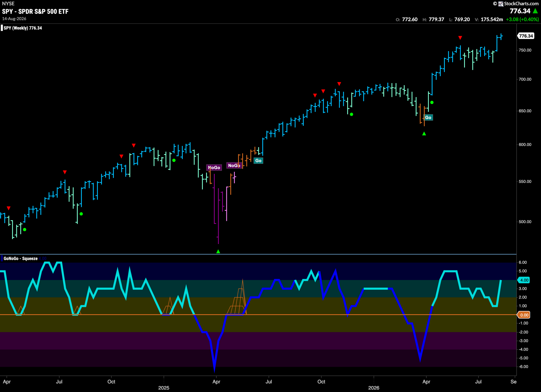Click the NYSE exchange label

(x=8, y=4)
